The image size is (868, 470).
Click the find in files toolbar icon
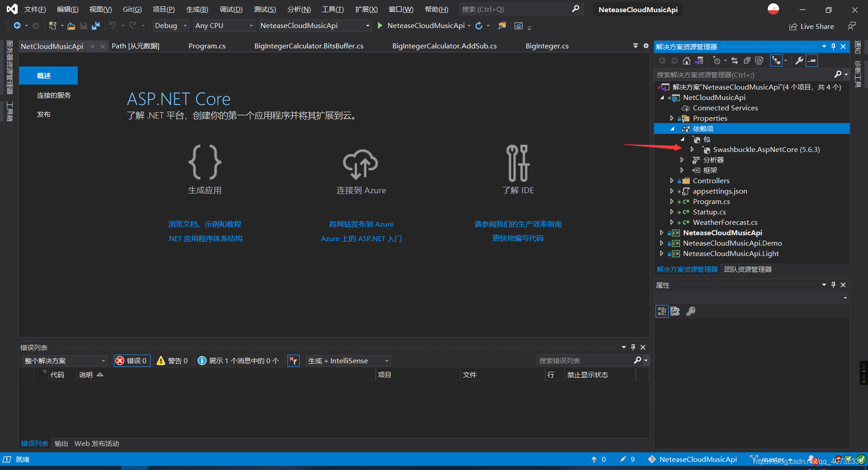pyautogui.click(x=502, y=26)
